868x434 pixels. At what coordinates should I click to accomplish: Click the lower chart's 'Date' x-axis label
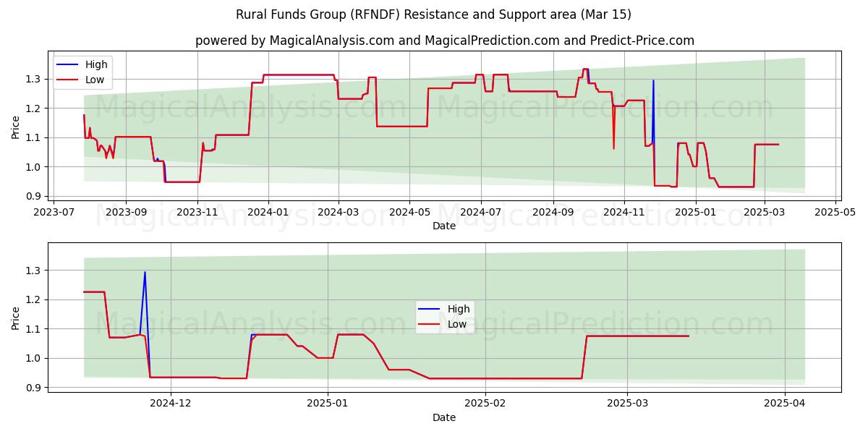point(444,417)
